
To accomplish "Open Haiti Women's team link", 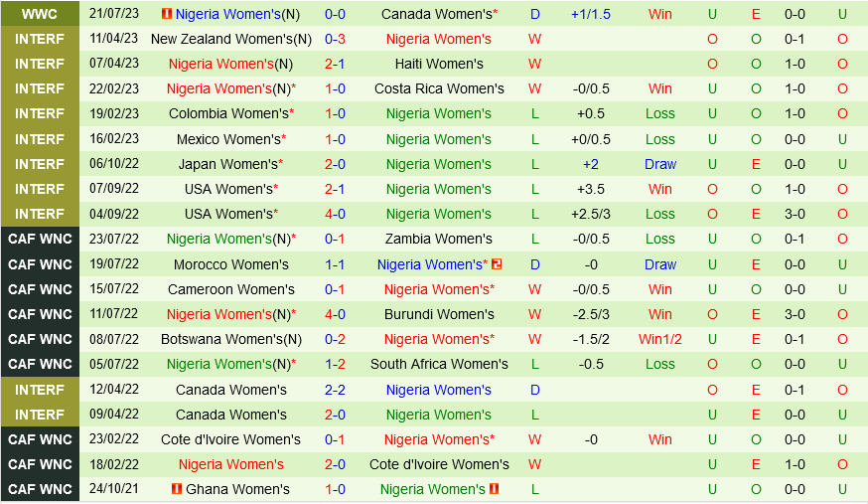I will click(x=439, y=64).
